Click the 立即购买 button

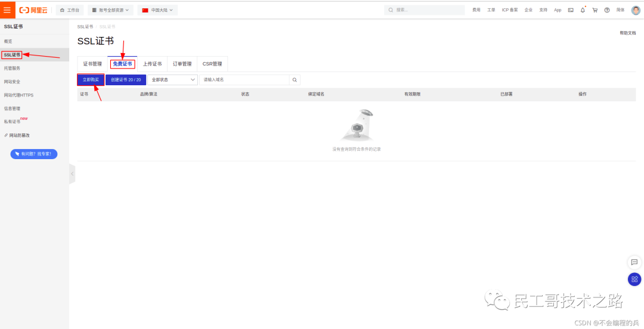point(91,80)
